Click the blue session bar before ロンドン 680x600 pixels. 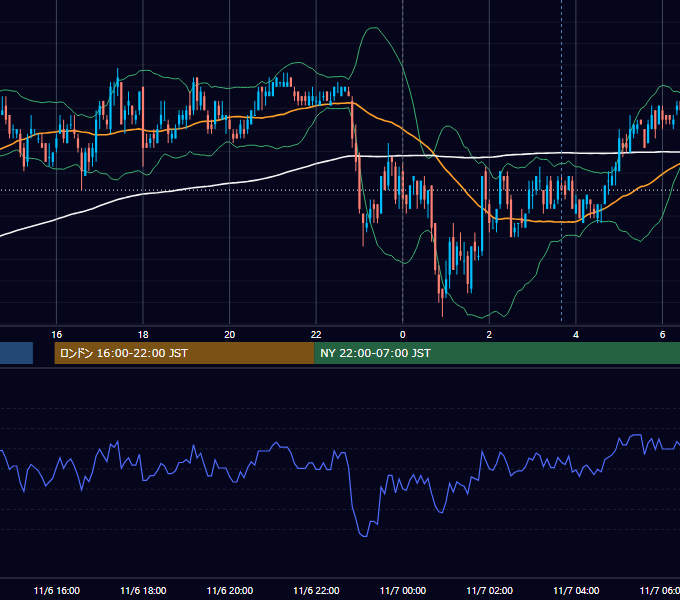(16, 353)
